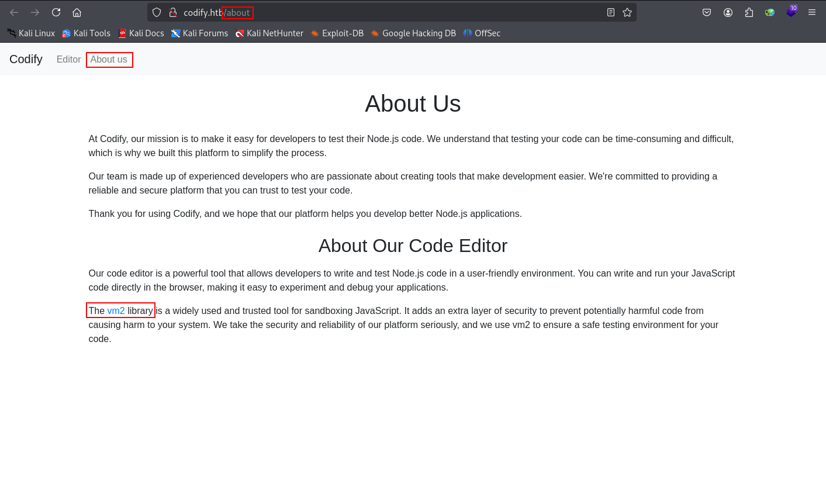
Task: Open the Firefox account icon
Action: (728, 12)
